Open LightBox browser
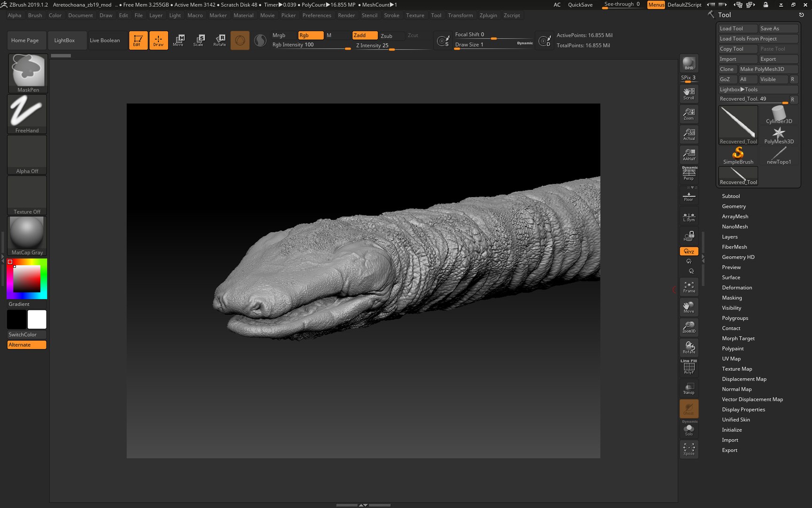The height and width of the screenshot is (508, 812). pyautogui.click(x=66, y=40)
